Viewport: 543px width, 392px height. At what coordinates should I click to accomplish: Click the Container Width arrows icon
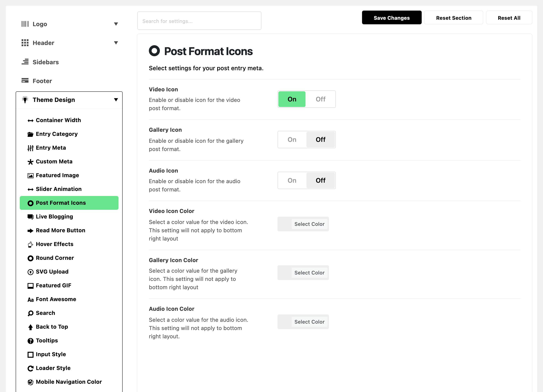pos(30,120)
